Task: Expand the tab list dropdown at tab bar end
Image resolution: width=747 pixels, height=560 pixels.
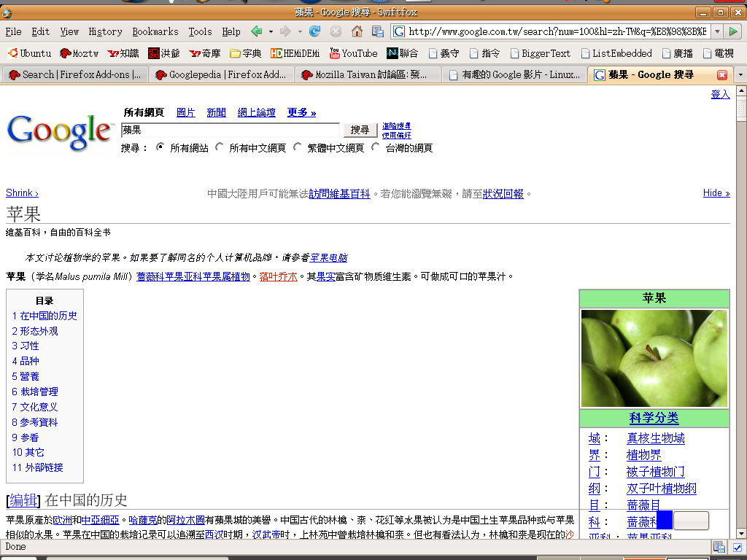Action: tap(740, 75)
